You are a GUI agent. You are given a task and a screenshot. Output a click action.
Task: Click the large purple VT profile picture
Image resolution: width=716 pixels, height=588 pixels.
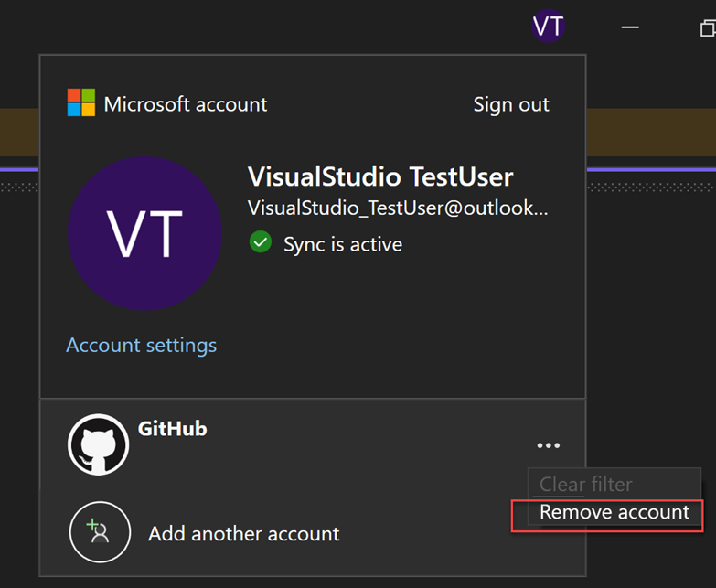[144, 233]
